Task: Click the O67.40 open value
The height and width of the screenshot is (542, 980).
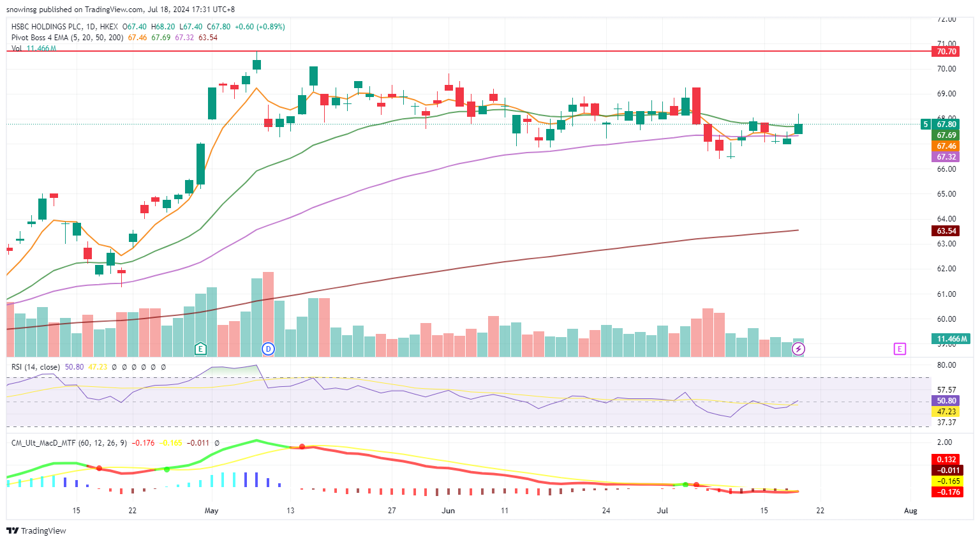Action: [135, 27]
